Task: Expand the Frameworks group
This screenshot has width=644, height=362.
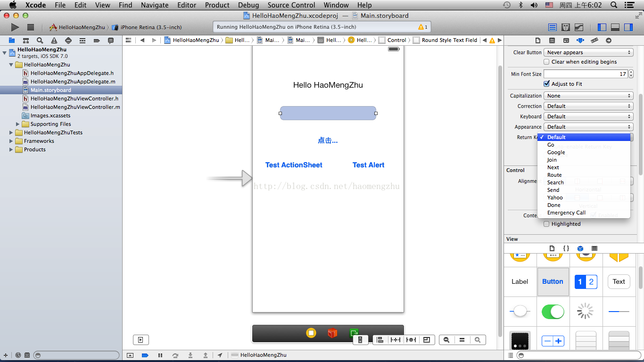Action: [x=11, y=141]
